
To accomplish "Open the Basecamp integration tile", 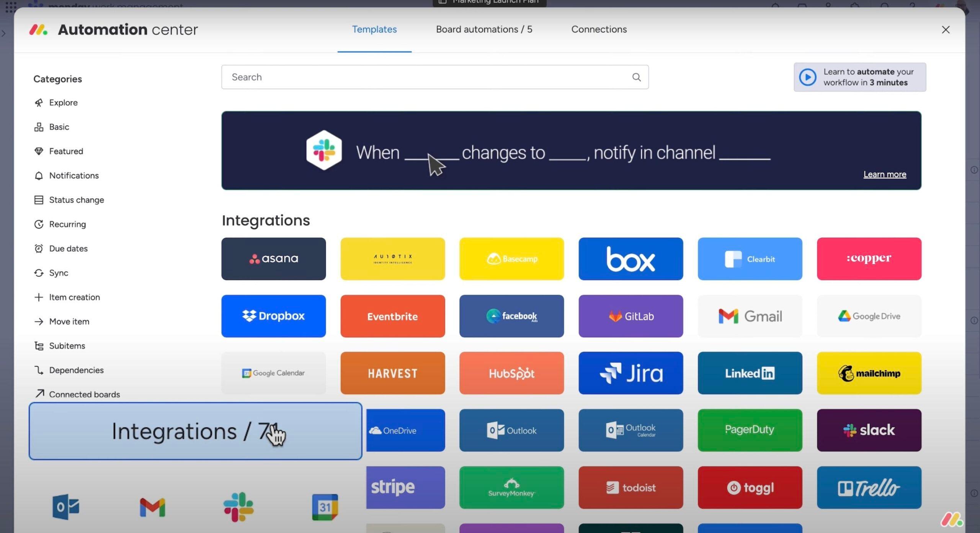I will [x=511, y=259].
